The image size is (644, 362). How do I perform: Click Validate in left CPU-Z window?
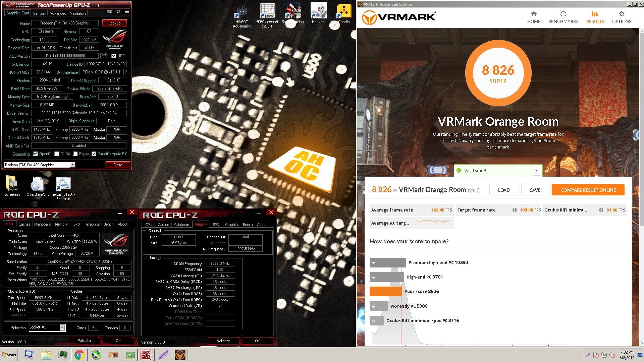84,341
